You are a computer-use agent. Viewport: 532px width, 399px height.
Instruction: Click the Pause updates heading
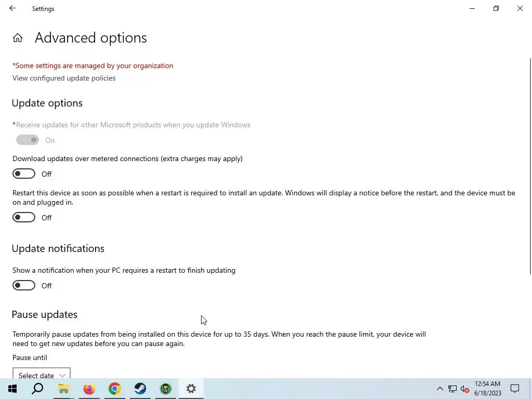pyautogui.click(x=45, y=314)
